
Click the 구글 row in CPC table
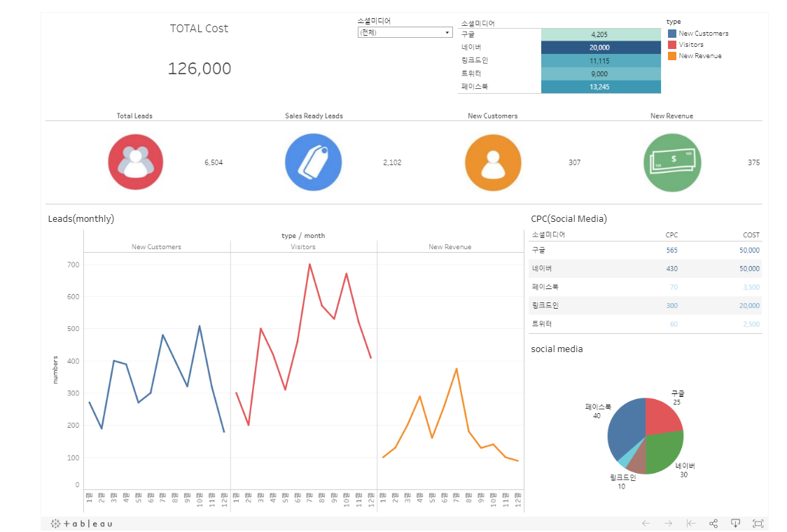(x=645, y=250)
